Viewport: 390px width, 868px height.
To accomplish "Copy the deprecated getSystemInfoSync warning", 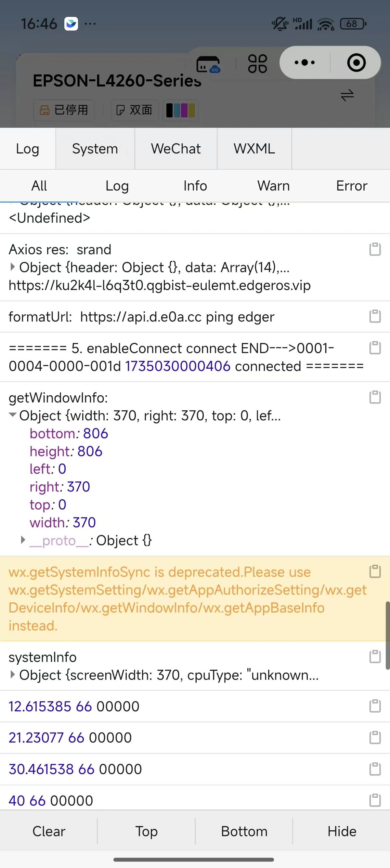I will coord(375,571).
